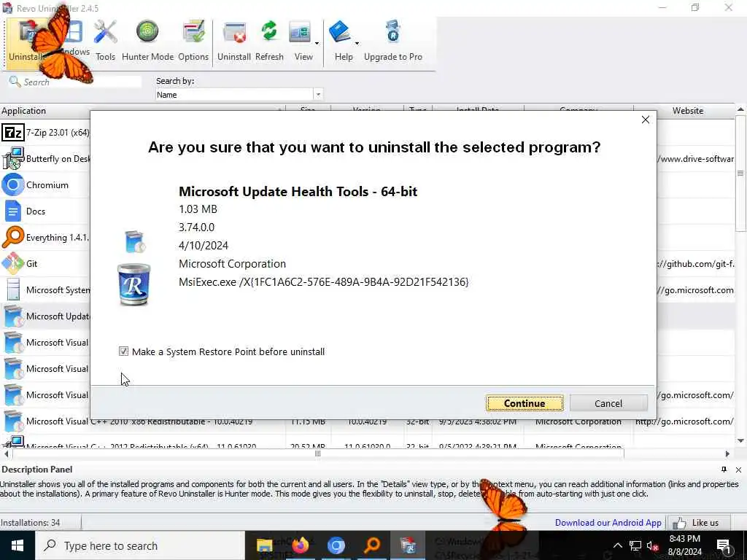Screen dimensions: 747x560
Task: Select the Microsoft System list row
Action: tap(46, 290)
